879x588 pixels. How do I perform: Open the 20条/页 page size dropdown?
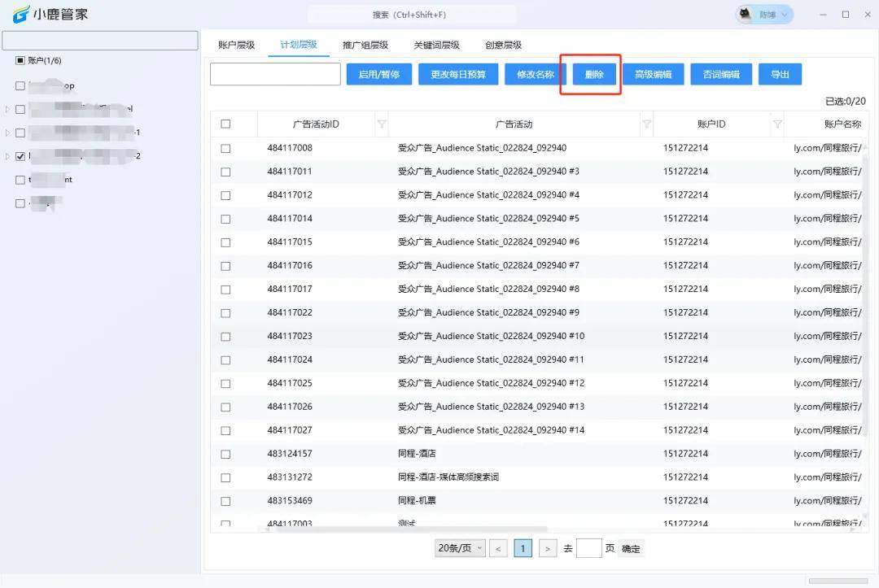[459, 547]
